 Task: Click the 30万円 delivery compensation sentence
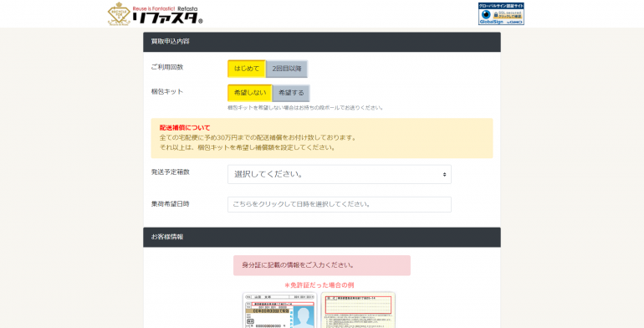point(258,138)
